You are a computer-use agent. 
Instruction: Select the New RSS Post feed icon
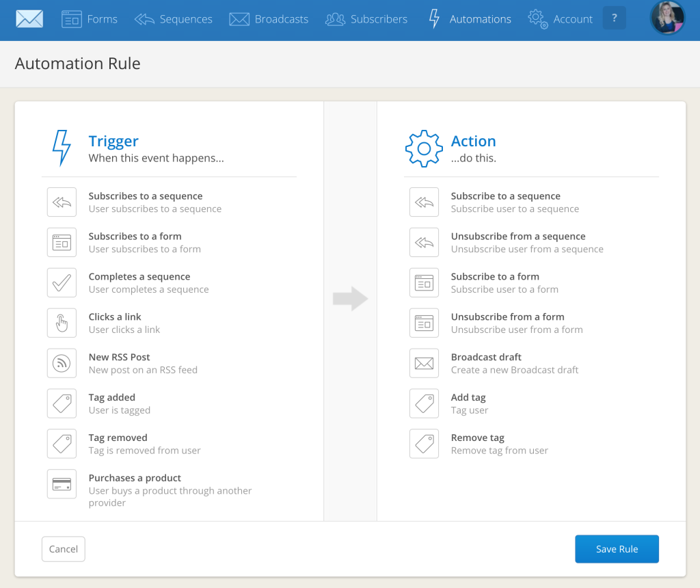point(62,364)
